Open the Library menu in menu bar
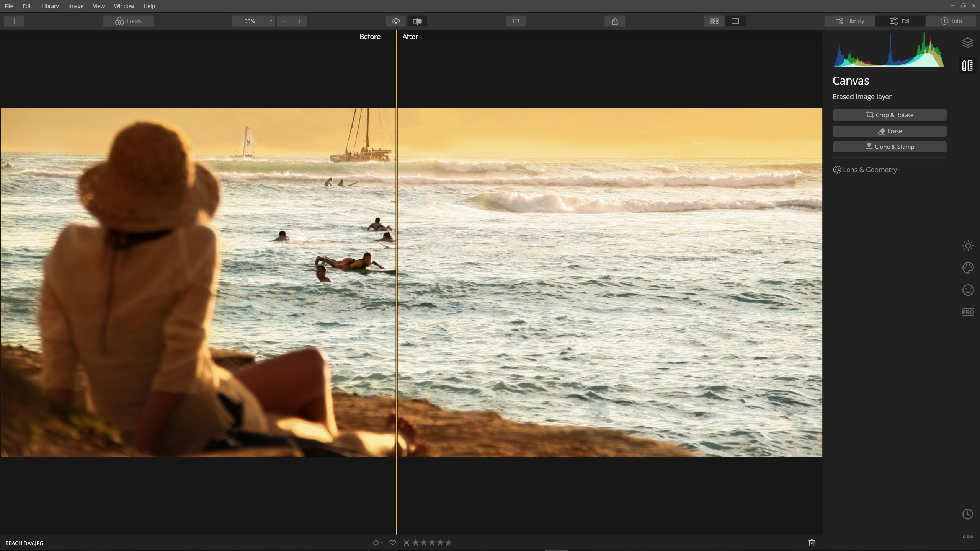The height and width of the screenshot is (551, 980). coord(50,6)
